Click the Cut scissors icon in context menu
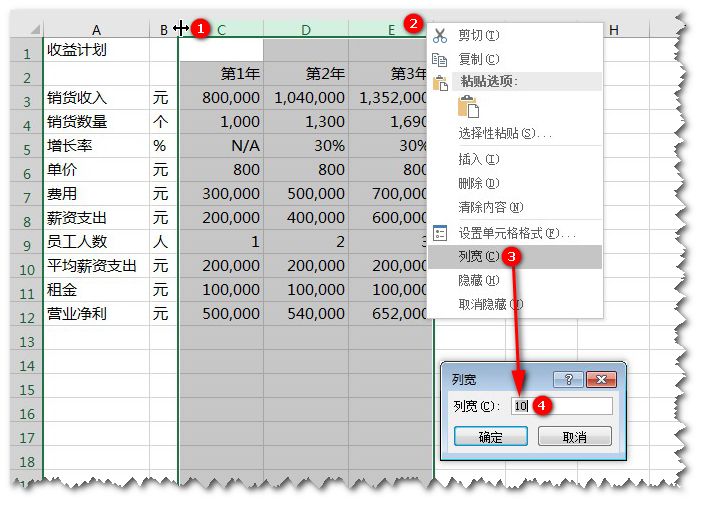 click(x=440, y=35)
